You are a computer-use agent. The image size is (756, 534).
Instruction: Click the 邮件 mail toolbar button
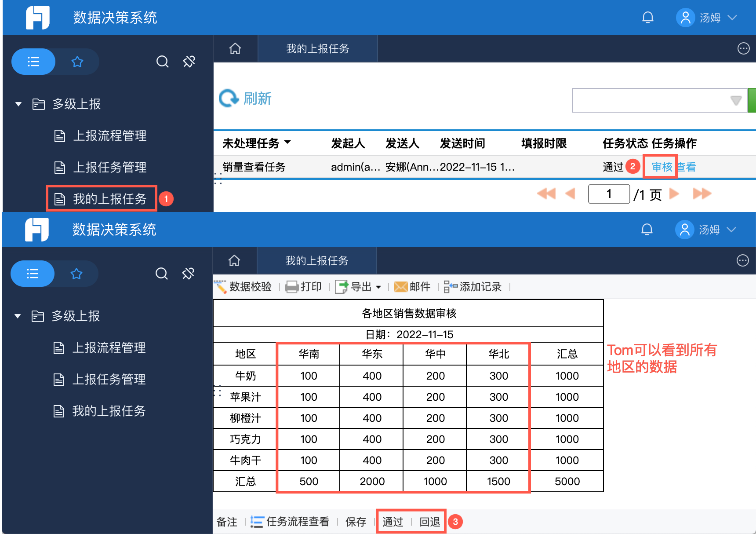pos(412,287)
